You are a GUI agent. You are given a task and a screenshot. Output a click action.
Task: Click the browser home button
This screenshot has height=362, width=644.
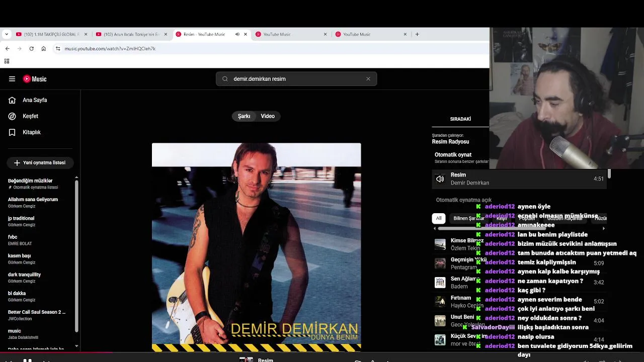(x=44, y=49)
